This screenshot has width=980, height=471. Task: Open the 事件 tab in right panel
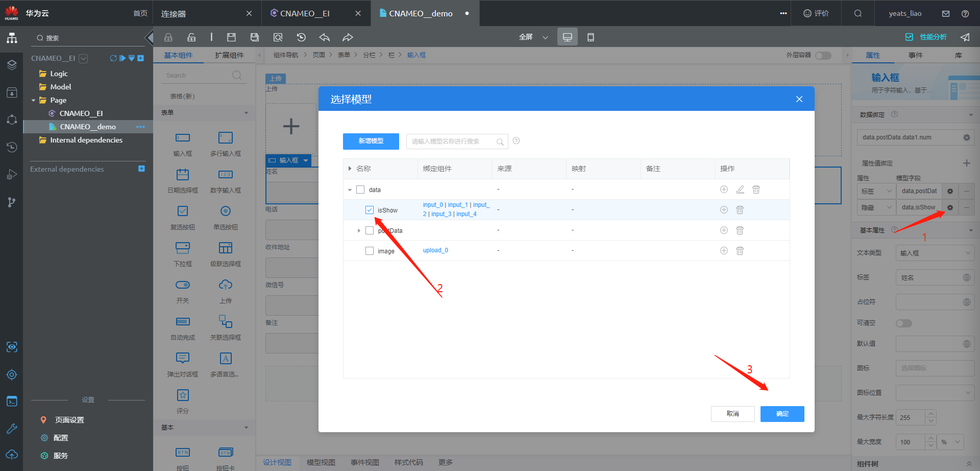coord(916,55)
